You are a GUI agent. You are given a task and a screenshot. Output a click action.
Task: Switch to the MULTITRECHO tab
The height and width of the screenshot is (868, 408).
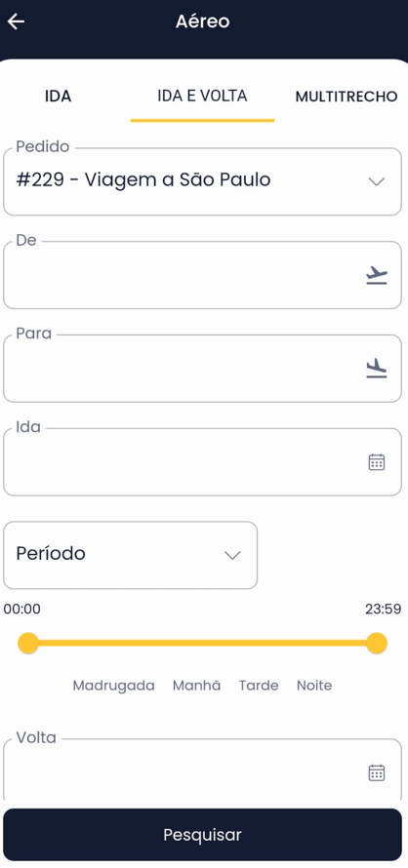tap(347, 97)
